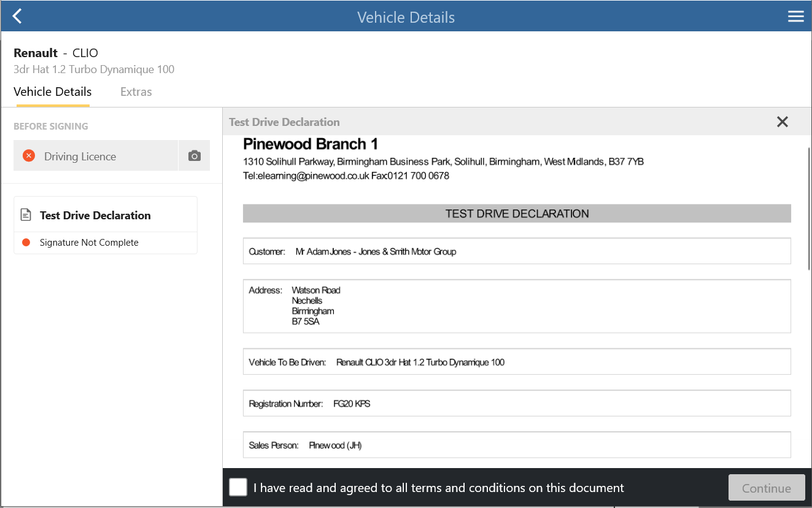
Task: Click the Customer field showing Mr Adam Jones
Action: (517, 251)
